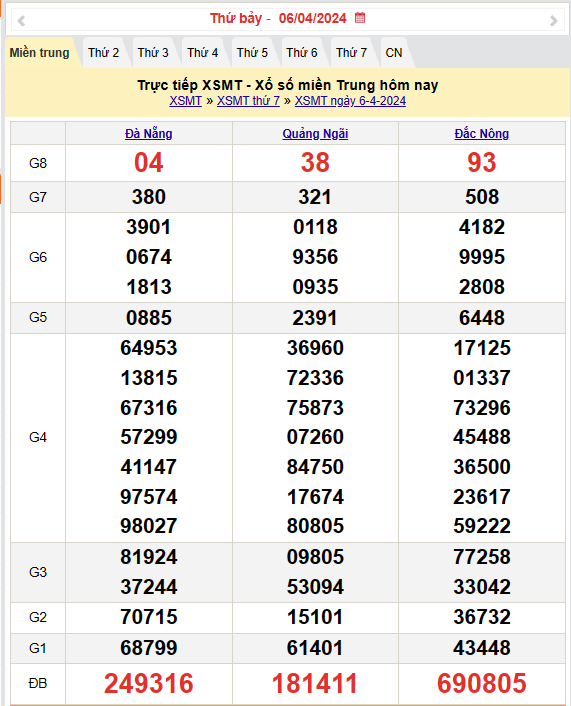Click G4 number 75873
This screenshot has width=571, height=706.
[x=315, y=408]
